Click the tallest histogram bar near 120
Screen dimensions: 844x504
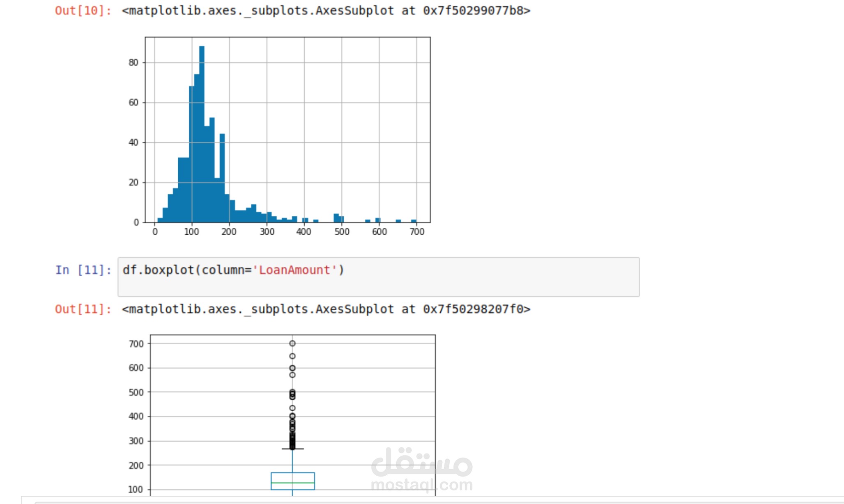click(202, 134)
